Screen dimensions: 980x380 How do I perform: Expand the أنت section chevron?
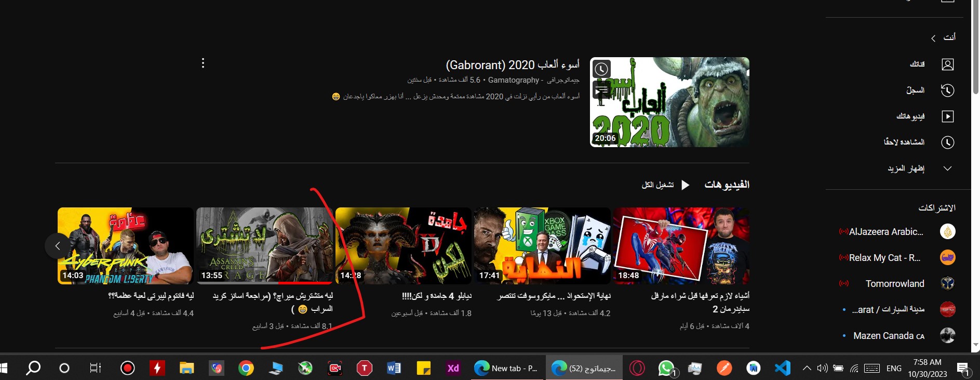tap(933, 38)
